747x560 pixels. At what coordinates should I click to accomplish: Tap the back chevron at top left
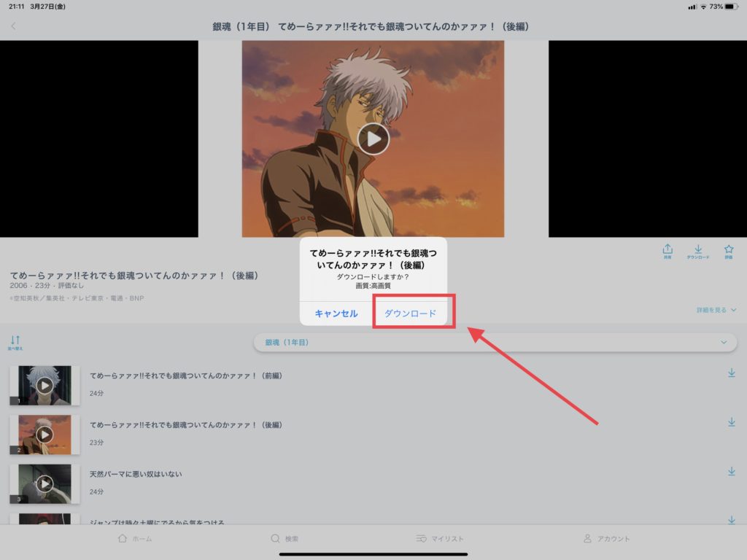tap(13, 26)
